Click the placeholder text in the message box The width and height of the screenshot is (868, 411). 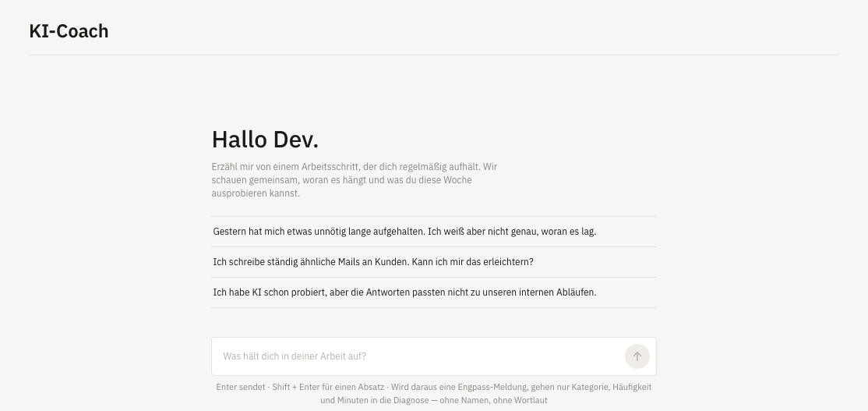coord(295,356)
